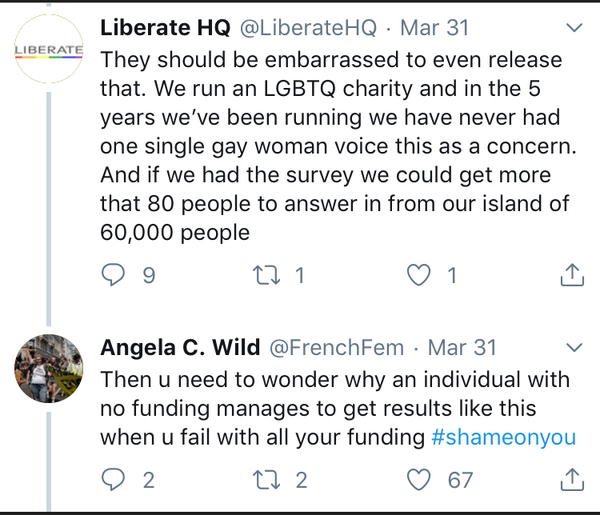Open Angela C. Wild tweet options chevron
600x515 pixels.
(572, 347)
